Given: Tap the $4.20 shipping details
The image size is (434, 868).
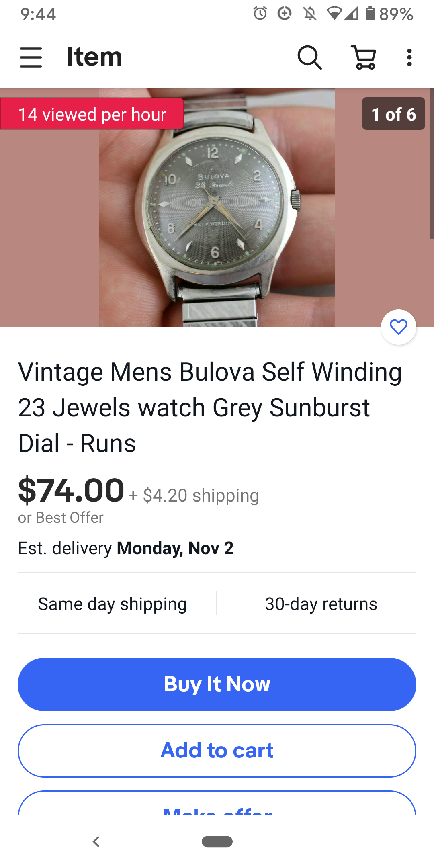Looking at the screenshot, I should pos(194,495).
